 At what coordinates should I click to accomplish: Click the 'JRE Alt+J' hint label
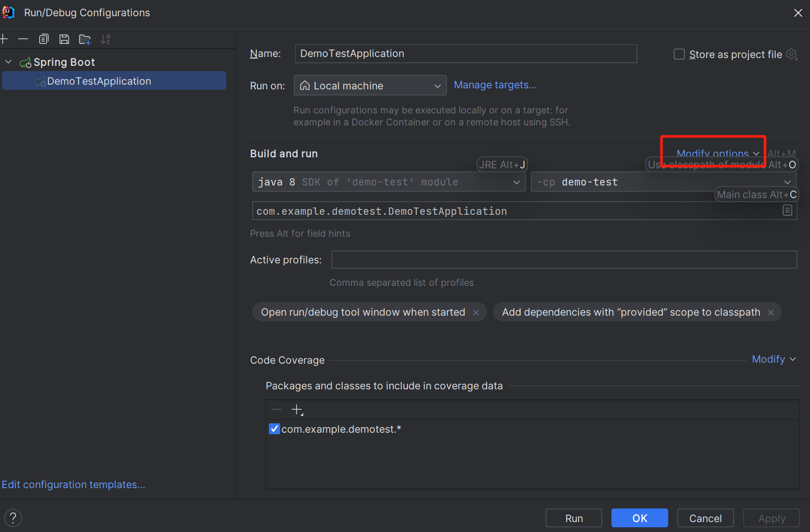(x=502, y=165)
